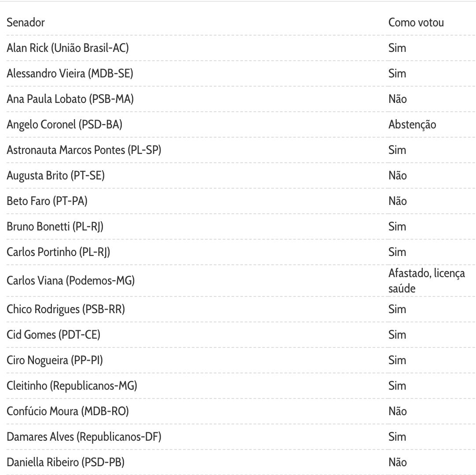476x475 pixels.
Task: Click the Afastado, licença saúde cell
Action: [x=426, y=281]
